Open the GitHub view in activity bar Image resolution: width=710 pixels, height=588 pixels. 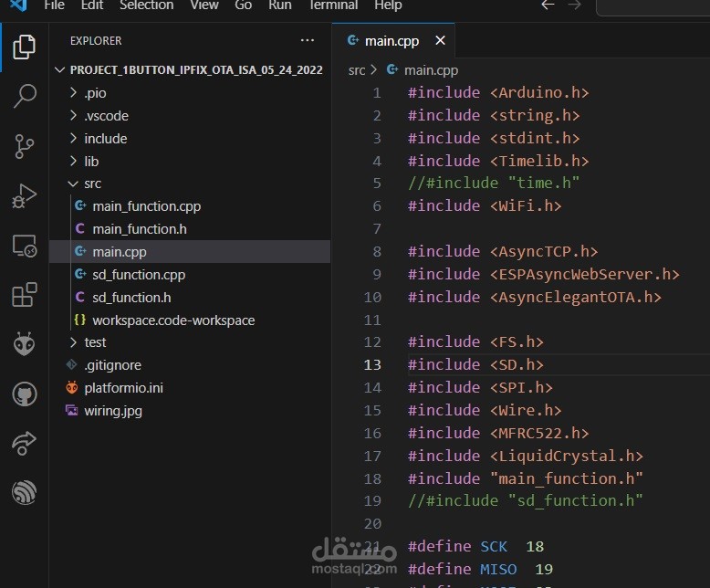click(x=24, y=394)
